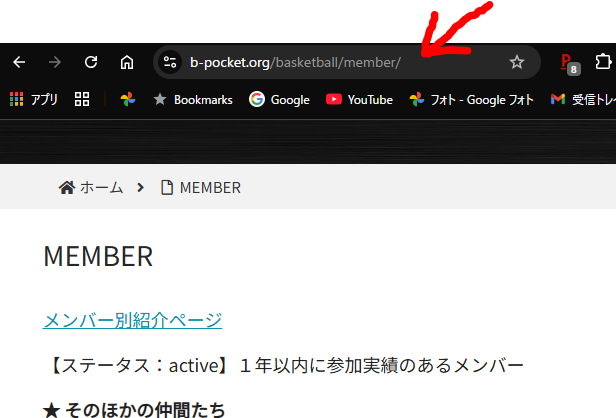Open the YouTube bookmark
This screenshot has height=418, width=616.
(x=359, y=100)
